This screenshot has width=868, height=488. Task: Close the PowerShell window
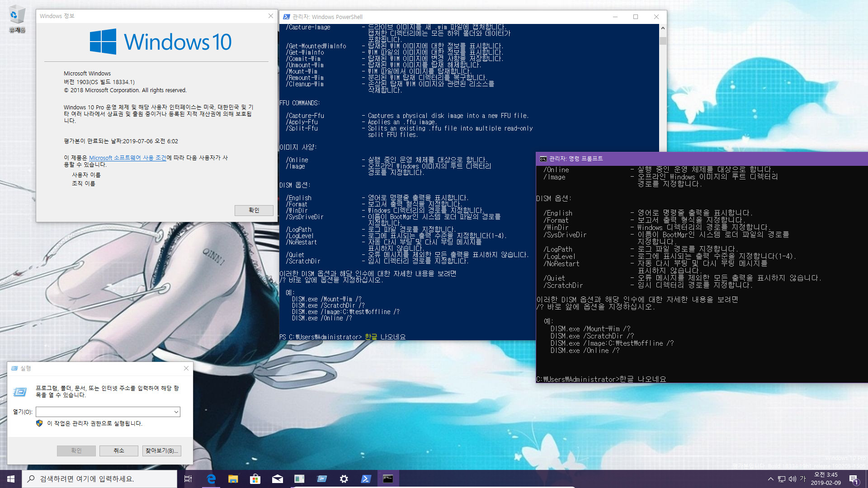[656, 17]
